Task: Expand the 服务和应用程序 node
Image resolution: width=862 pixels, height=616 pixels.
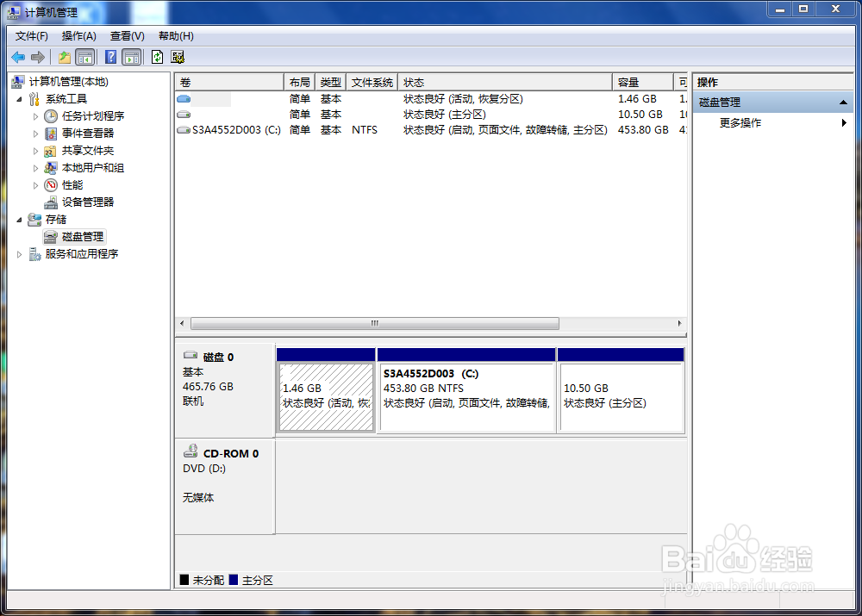Action: tap(19, 254)
